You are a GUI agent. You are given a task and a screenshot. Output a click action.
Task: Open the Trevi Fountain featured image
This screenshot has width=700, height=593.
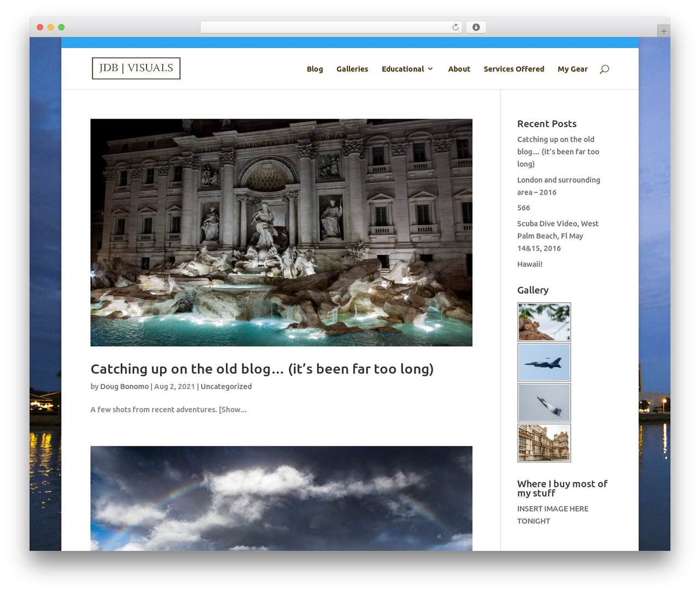click(282, 232)
